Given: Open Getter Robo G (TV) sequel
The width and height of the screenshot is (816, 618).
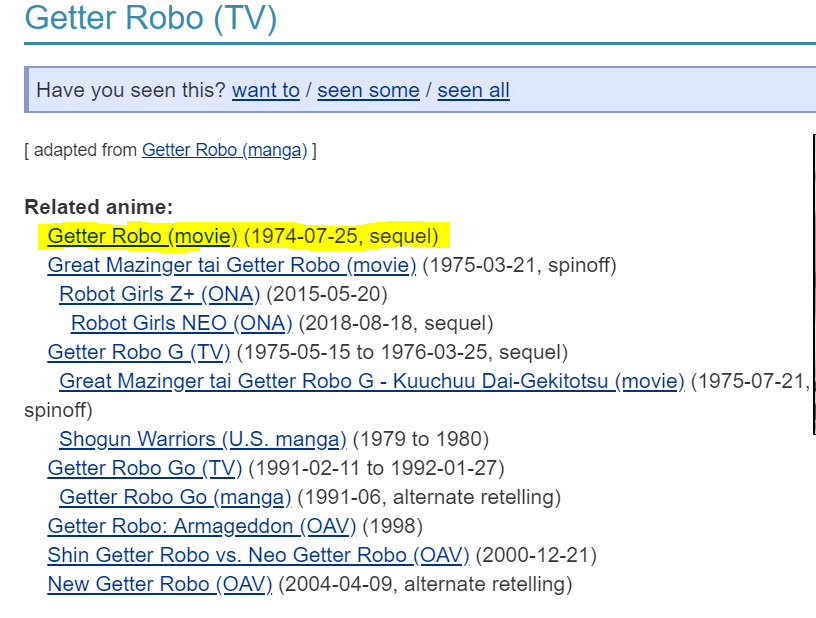Looking at the screenshot, I should [139, 352].
